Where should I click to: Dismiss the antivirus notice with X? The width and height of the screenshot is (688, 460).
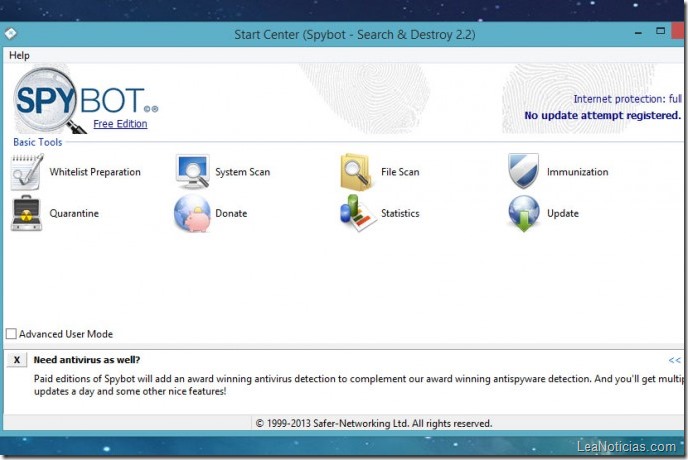17,360
